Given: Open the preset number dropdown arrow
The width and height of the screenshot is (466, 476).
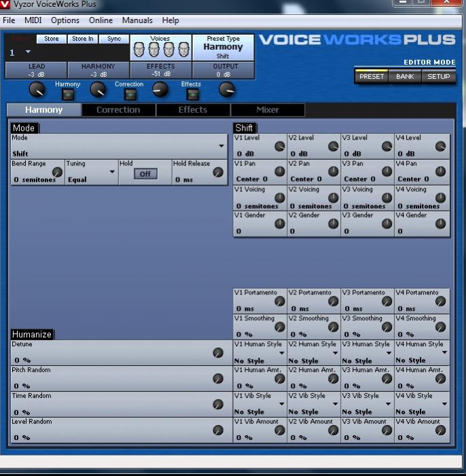Looking at the screenshot, I should (x=28, y=52).
